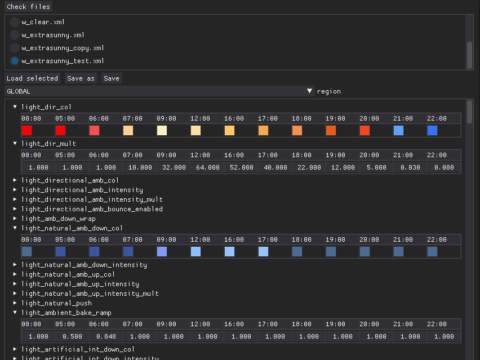Open light_natural_amb_down_col swatch at 09:00
The image size is (480, 360).
pos(162,252)
